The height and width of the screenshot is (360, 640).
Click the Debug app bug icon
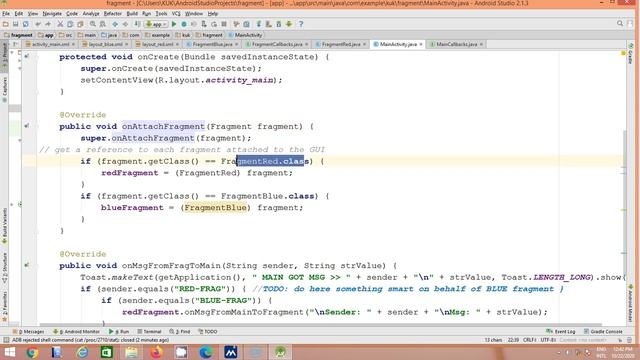click(x=184, y=24)
